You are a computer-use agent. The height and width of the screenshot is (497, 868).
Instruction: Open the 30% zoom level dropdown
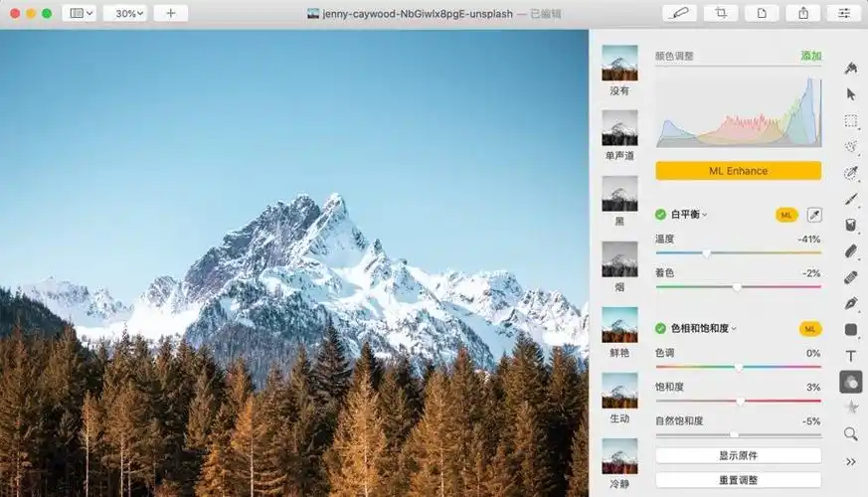127,13
